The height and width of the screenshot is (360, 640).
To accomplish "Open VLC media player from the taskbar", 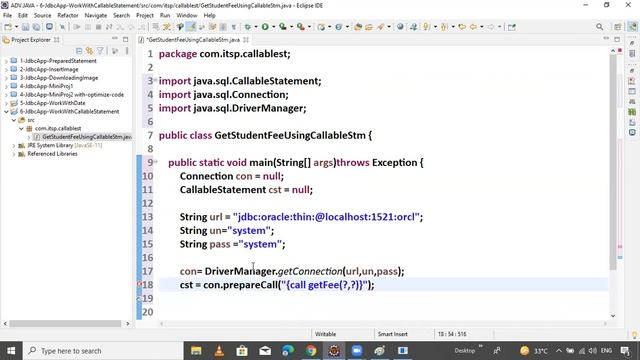I will click(x=219, y=351).
